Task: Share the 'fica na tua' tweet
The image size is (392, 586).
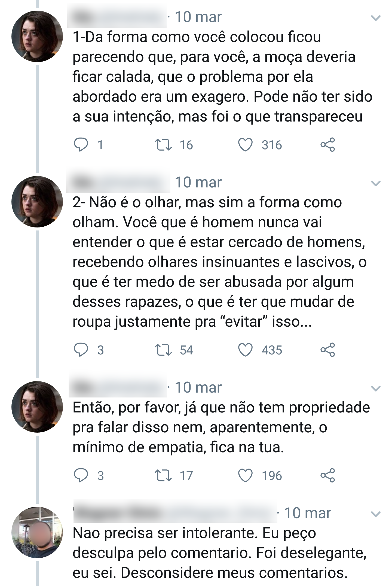Action: pos(327,475)
